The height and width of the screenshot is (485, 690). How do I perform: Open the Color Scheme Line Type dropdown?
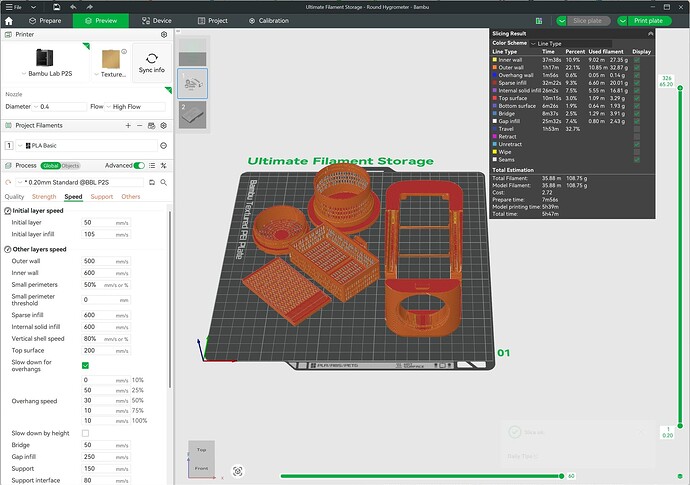(x=571, y=44)
